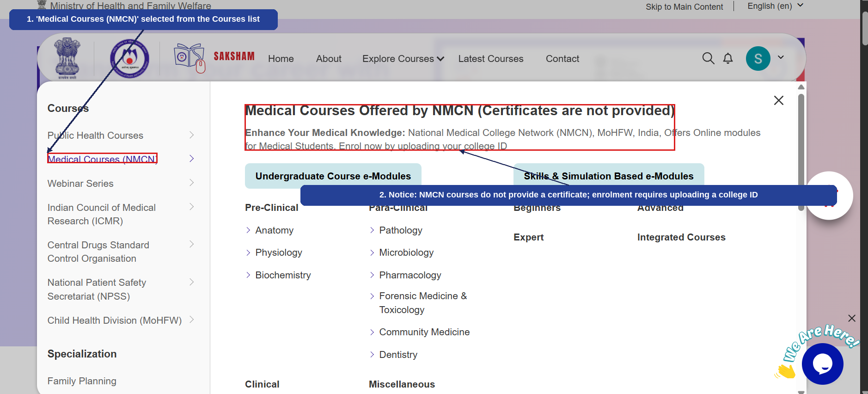
Task: Open the user avatar S
Action: 758,59
